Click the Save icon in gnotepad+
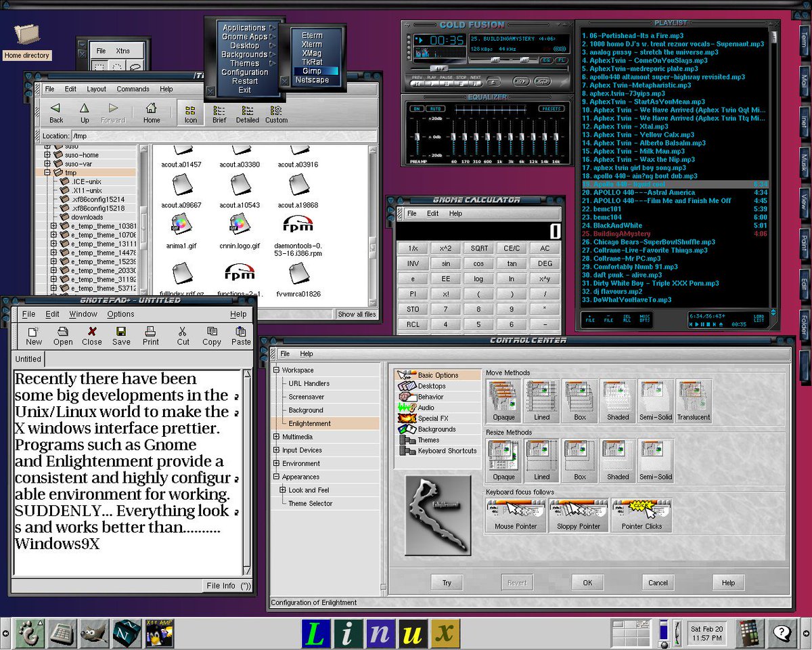Screen dimensions: 812x650 tap(121, 335)
